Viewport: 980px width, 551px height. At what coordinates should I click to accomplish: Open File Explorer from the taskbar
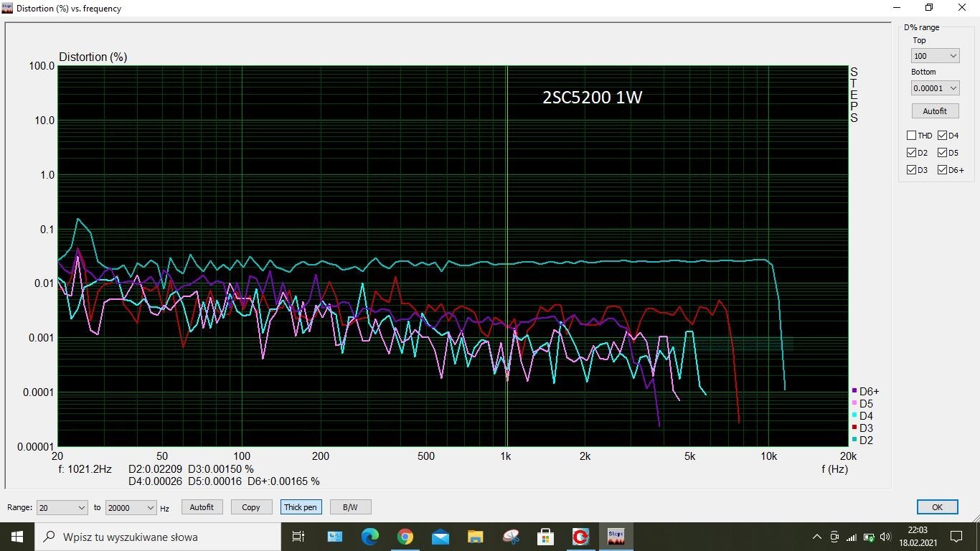click(475, 537)
